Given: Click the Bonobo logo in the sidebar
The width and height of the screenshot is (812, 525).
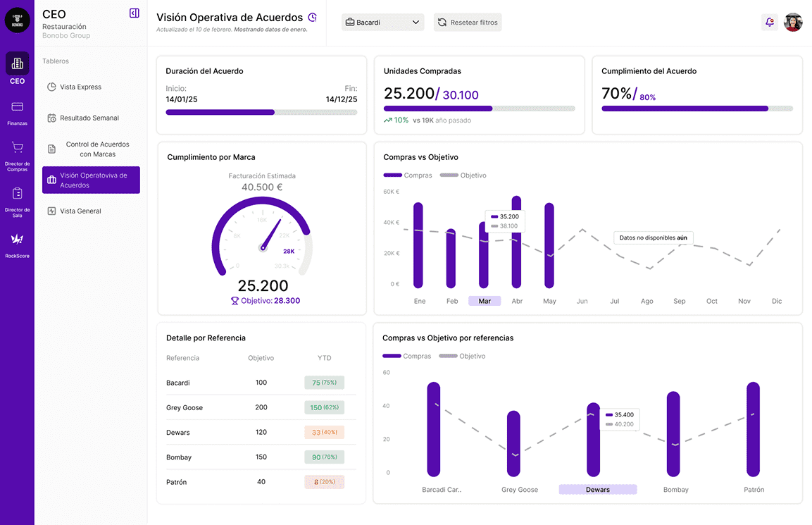Looking at the screenshot, I should click(18, 20).
